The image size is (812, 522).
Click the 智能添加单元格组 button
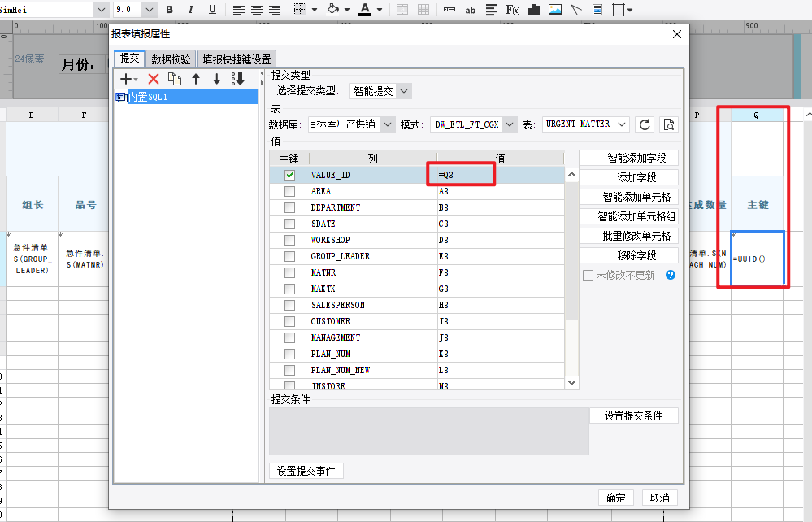click(628, 216)
